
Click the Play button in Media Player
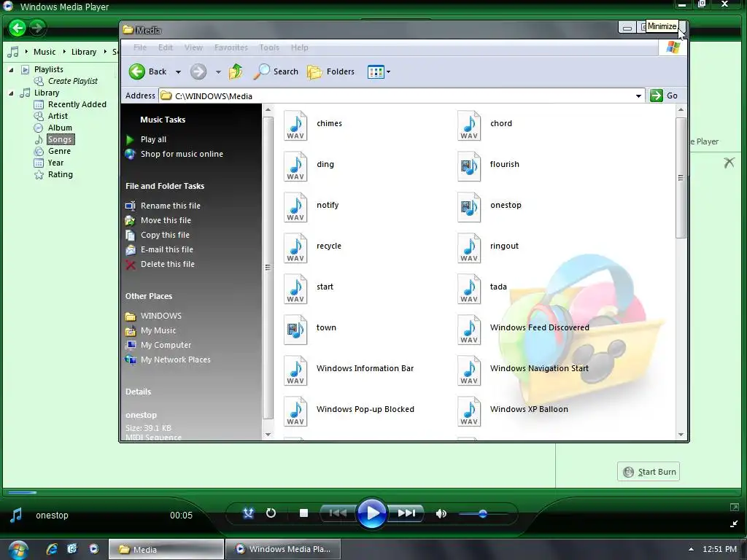click(x=371, y=513)
